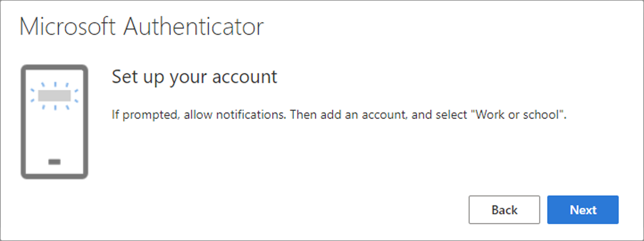Click the "Set up your account" heading

pyautogui.click(x=195, y=77)
